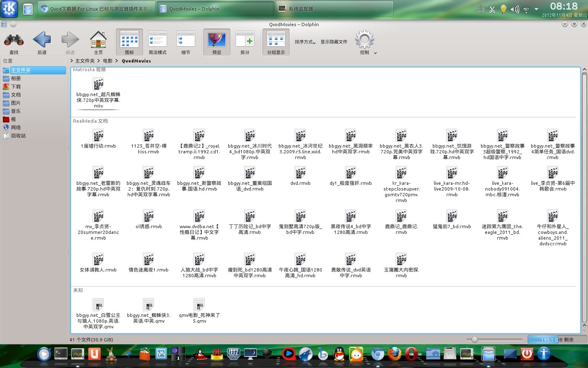This screenshot has width=588, height=368.
Task: Expand the breadcrumb arrow before 电影
Action: tap(98, 61)
